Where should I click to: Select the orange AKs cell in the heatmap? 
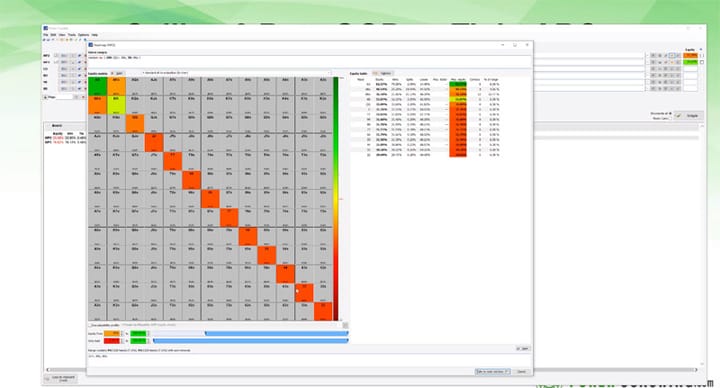(116, 86)
